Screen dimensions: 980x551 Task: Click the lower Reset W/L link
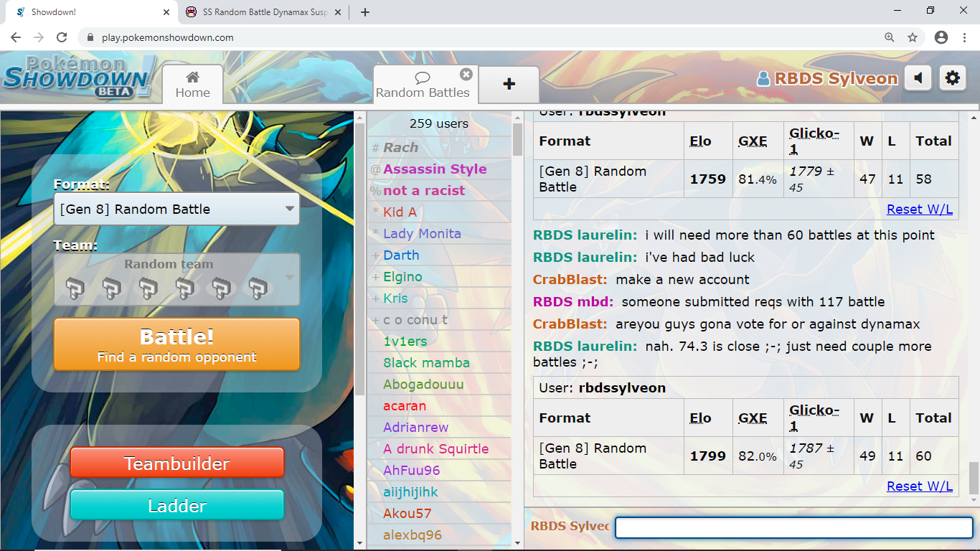tap(920, 486)
